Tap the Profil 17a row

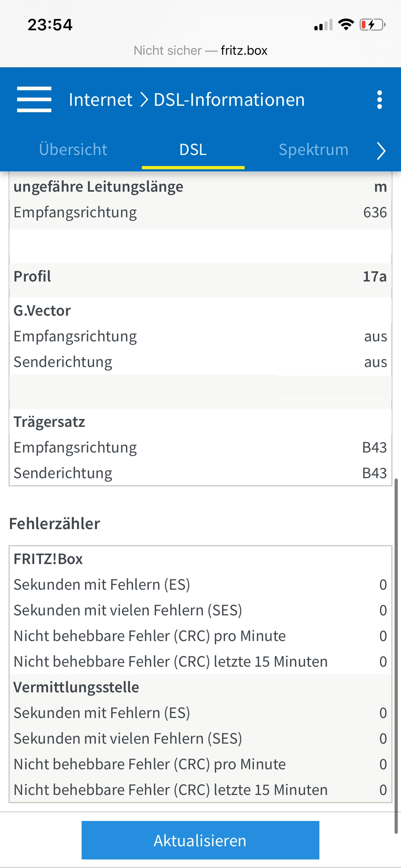click(200, 277)
